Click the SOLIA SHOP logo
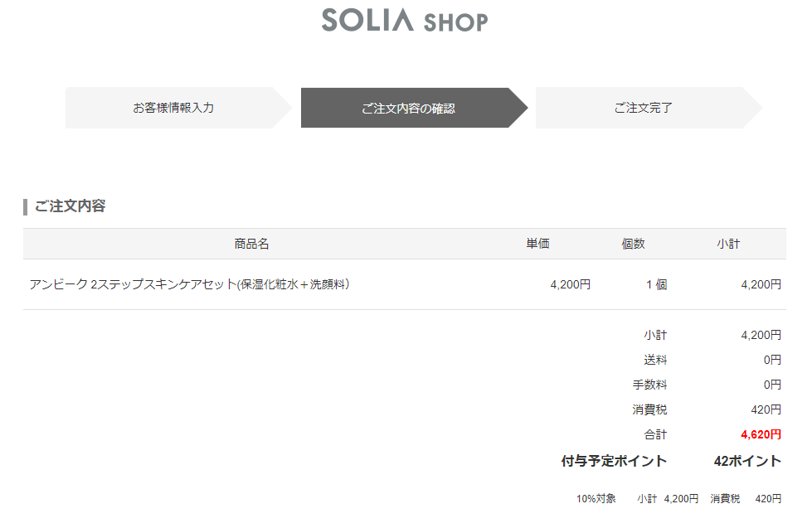812x528 pixels. click(405, 20)
